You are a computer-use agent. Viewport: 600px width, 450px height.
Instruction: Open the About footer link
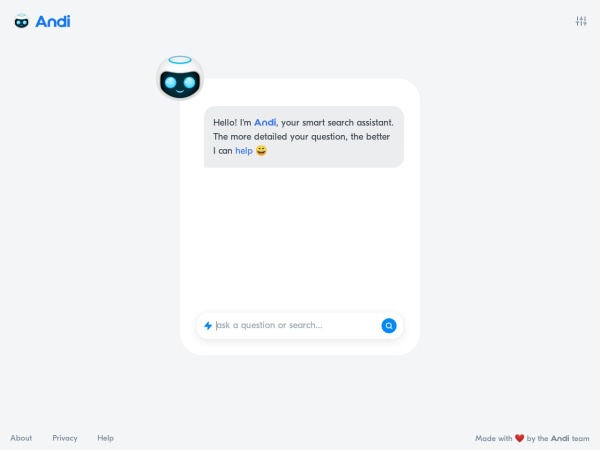coord(21,438)
